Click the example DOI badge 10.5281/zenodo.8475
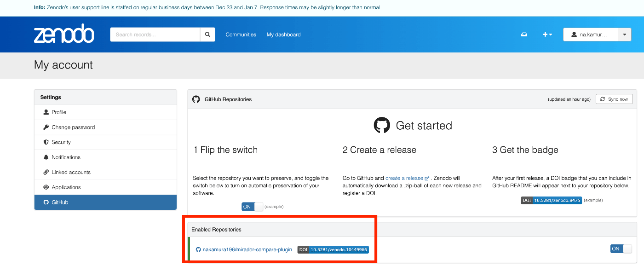Viewport: 644px width, 266px height. click(551, 200)
